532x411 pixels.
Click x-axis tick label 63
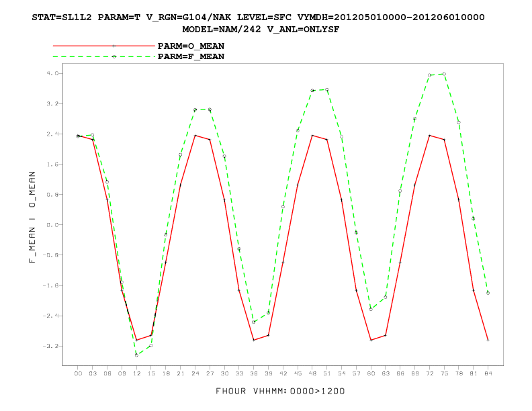point(386,373)
